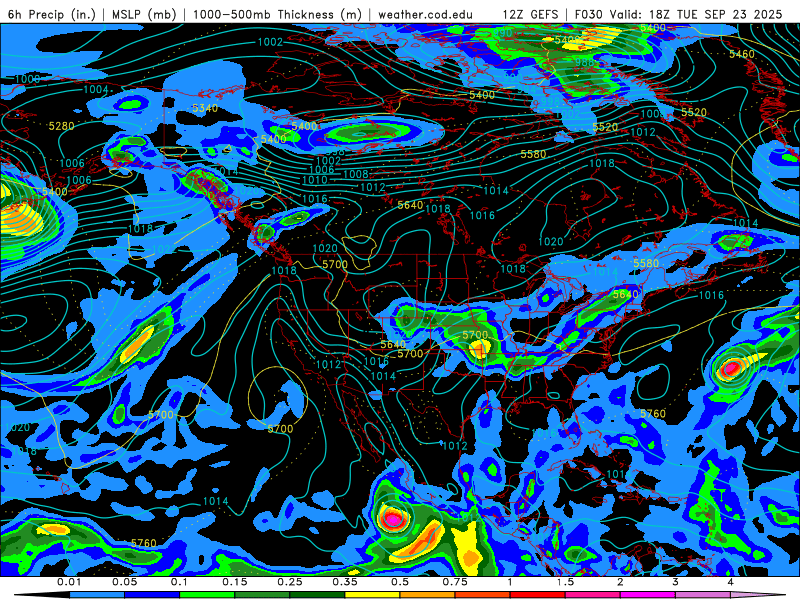Click the 0.35 legend value
Image resolution: width=800 pixels, height=600 pixels.
pos(345,582)
